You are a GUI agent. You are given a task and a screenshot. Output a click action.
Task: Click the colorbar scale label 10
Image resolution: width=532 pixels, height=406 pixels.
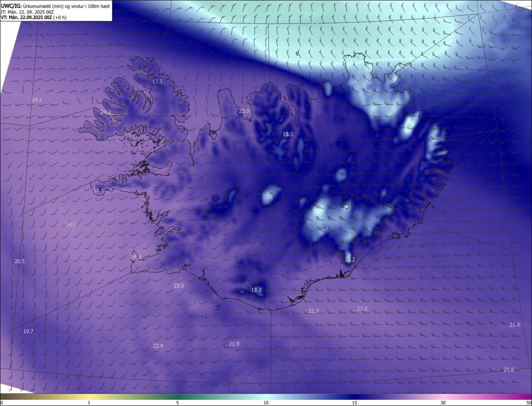266,403
